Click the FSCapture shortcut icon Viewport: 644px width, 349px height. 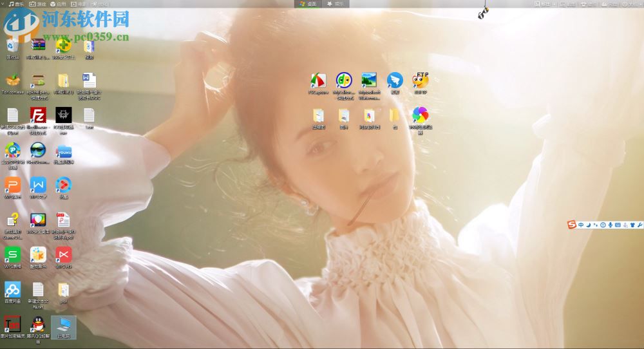coord(318,80)
